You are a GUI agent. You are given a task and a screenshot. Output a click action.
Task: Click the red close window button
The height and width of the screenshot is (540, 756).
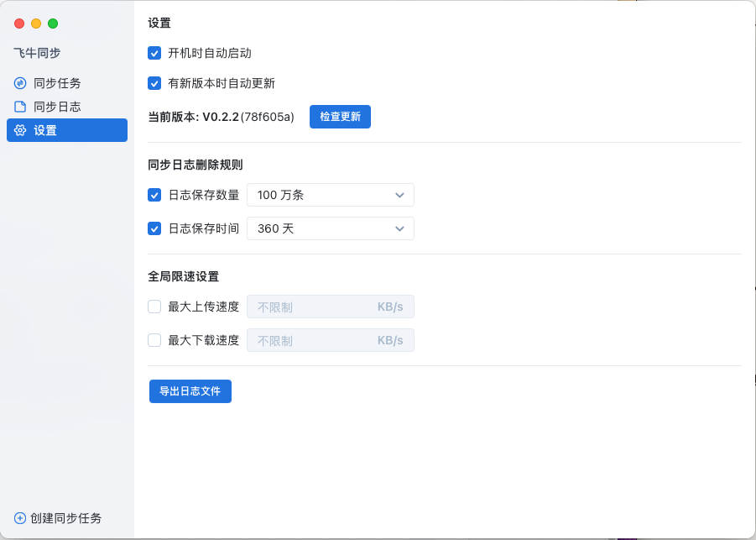coord(19,24)
